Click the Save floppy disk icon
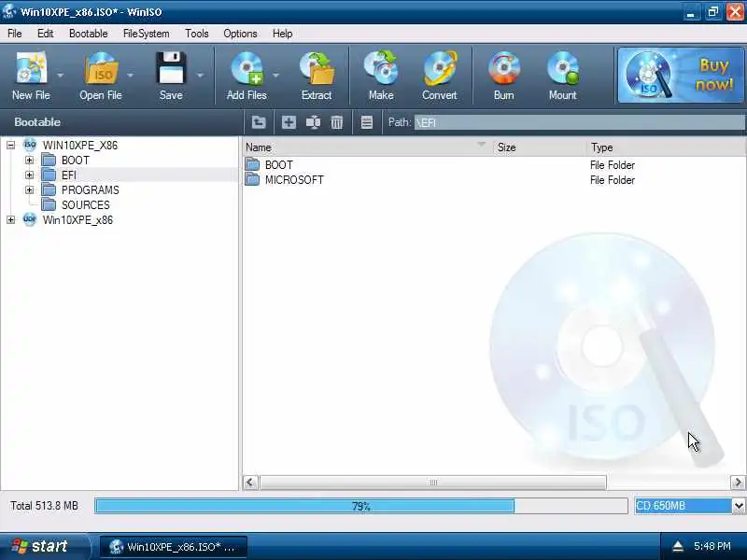747x560 pixels. tap(171, 68)
